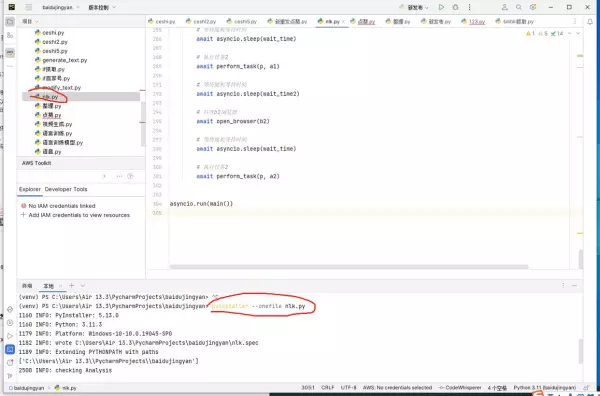This screenshot has height=396, width=600.
Task: Open the Structure tool window icon
Action: pos(10,35)
